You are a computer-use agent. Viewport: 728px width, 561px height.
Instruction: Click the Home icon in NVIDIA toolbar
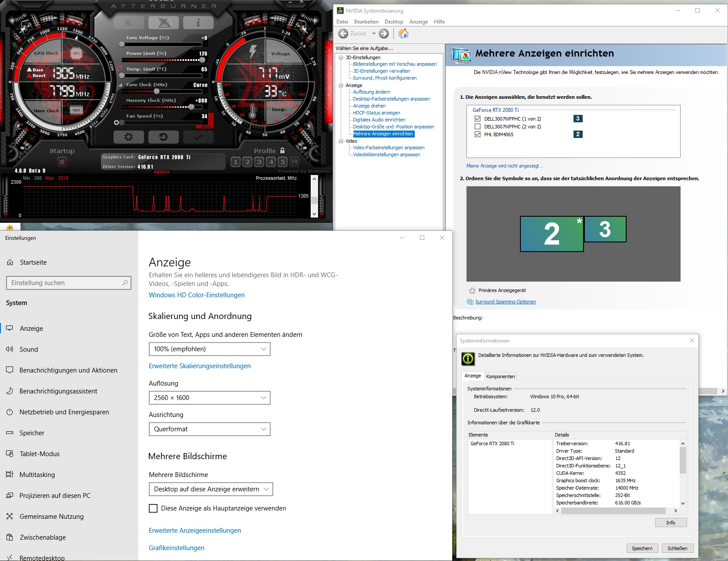pos(403,34)
